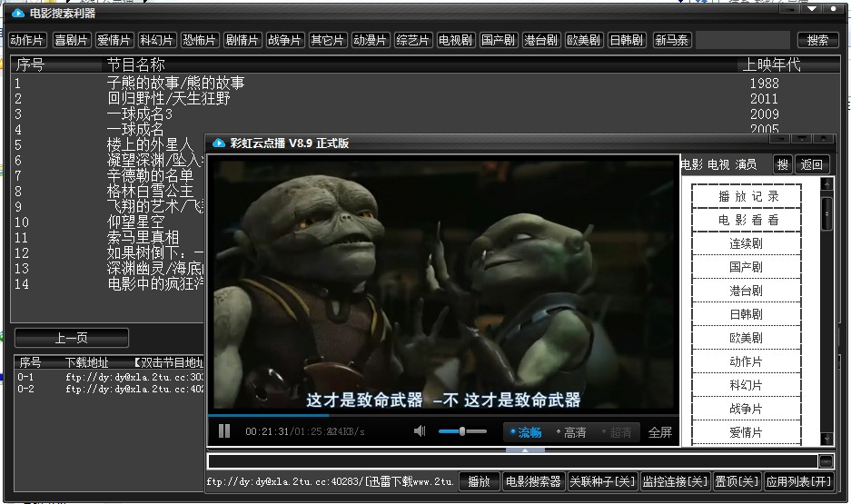
Task: Select 连续剧 in side list
Action: coord(747,243)
